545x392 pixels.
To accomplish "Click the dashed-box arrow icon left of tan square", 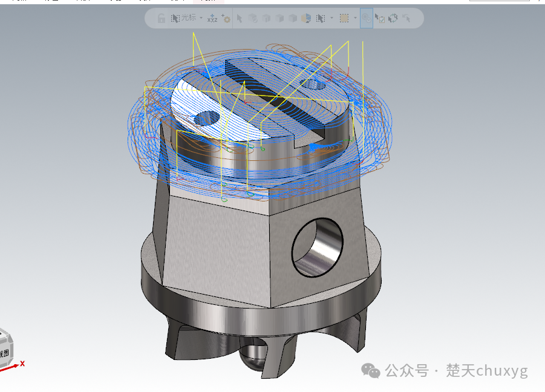I will (321, 18).
